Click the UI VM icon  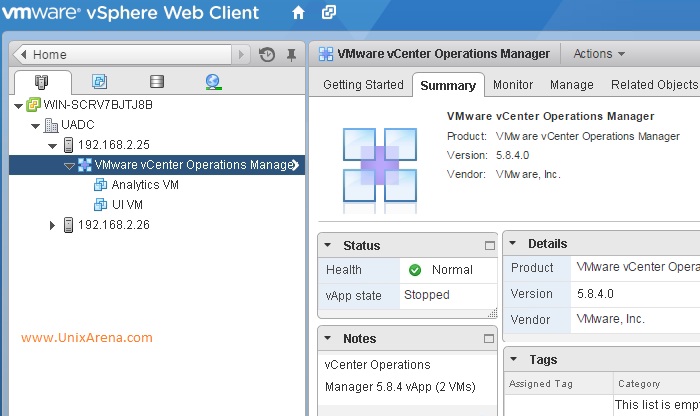coord(100,205)
